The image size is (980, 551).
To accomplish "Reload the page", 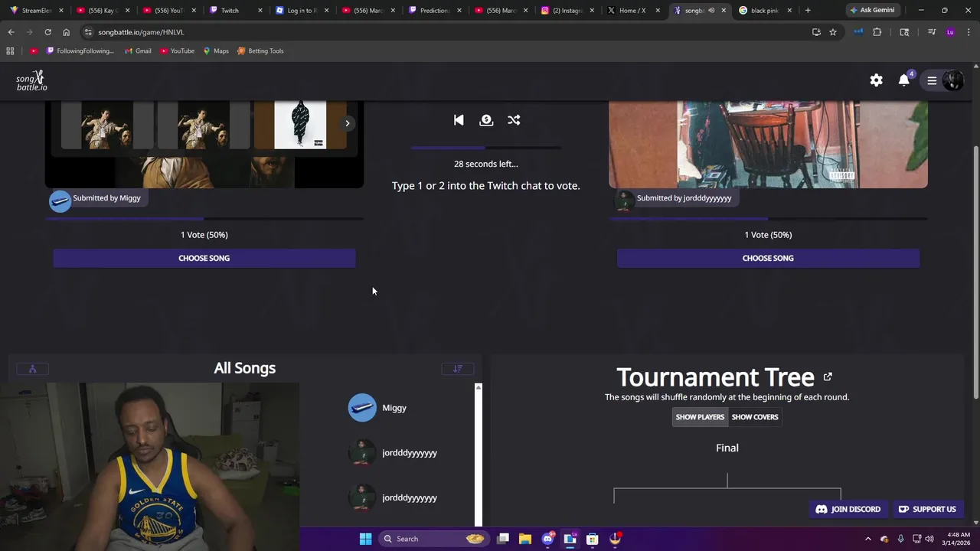I will click(x=47, y=32).
